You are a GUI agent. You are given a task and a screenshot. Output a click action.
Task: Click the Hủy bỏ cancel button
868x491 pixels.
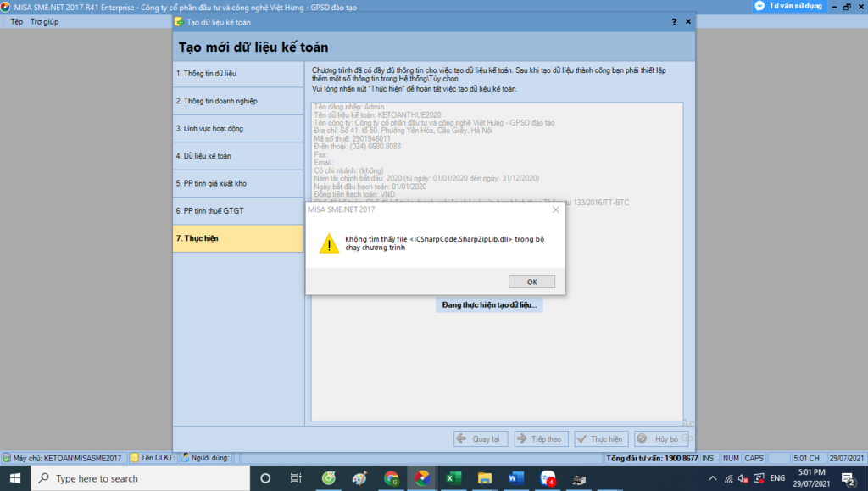(661, 439)
